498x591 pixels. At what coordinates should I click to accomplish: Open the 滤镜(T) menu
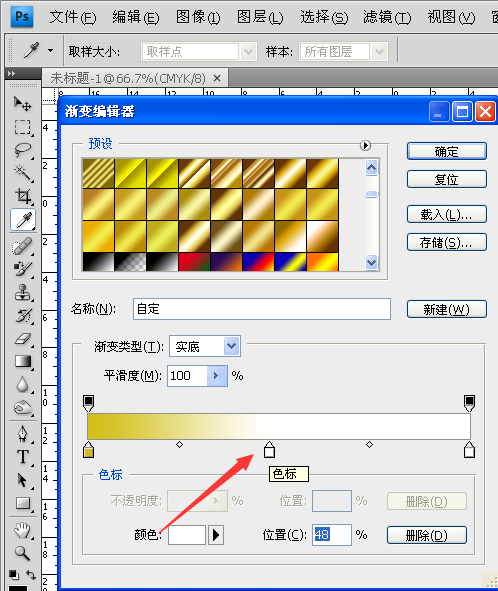click(387, 17)
